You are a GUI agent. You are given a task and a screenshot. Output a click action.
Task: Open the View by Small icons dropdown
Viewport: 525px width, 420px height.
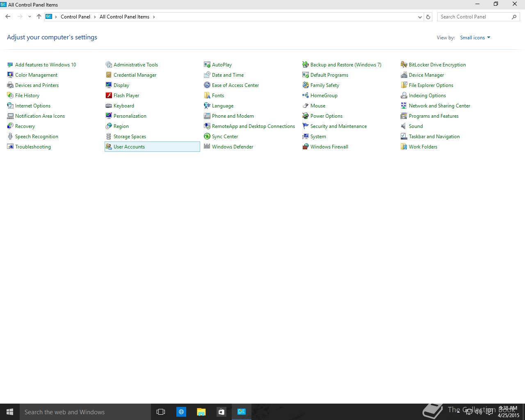coord(475,37)
